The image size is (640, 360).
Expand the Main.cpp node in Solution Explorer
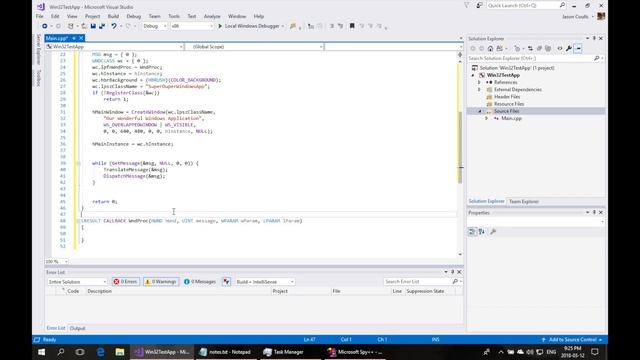[487, 118]
